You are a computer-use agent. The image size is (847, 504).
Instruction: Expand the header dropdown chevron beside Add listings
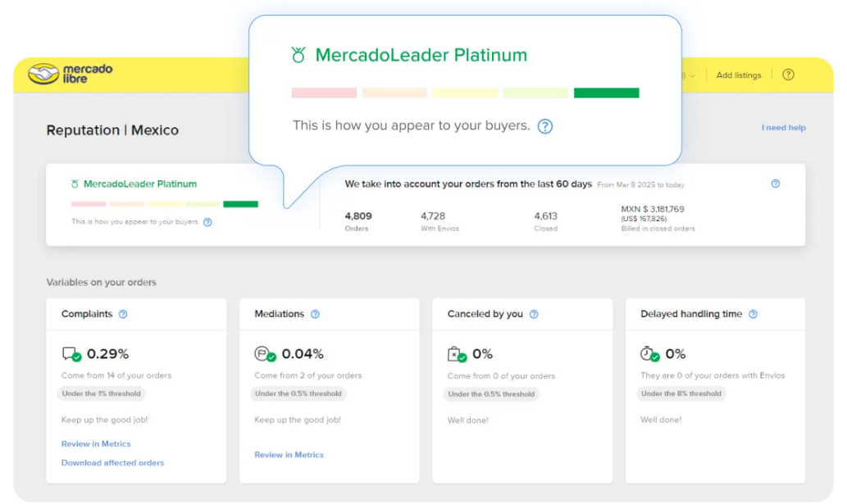(693, 75)
